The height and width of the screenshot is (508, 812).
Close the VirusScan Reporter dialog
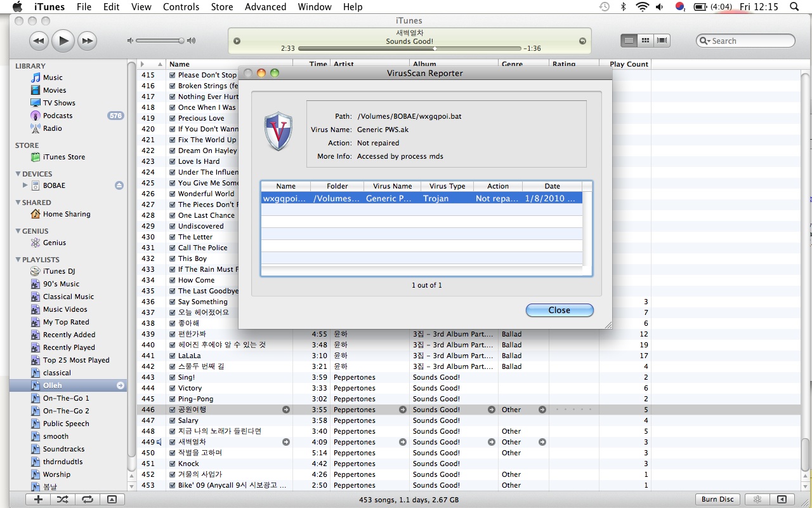559,310
